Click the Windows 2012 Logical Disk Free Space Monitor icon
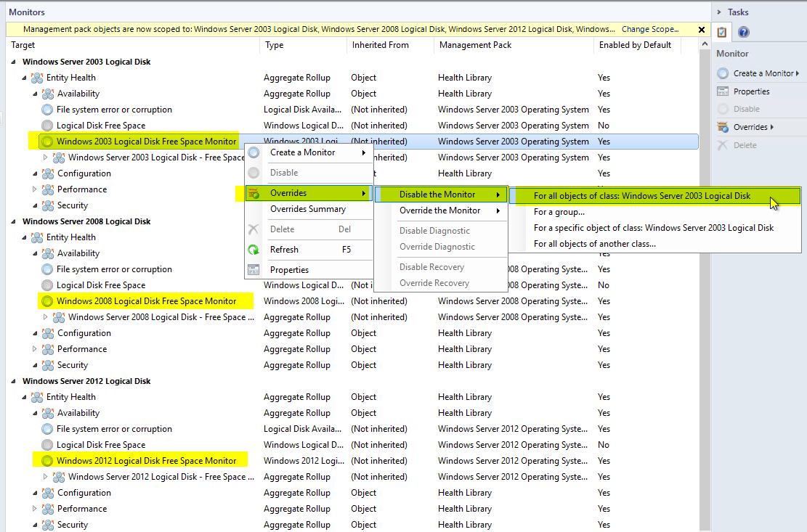 (x=47, y=461)
